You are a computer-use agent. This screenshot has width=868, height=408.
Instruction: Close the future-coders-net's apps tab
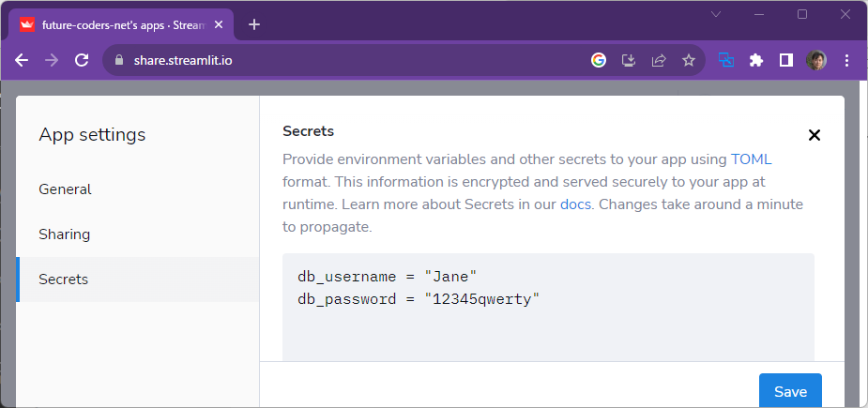[x=219, y=24]
